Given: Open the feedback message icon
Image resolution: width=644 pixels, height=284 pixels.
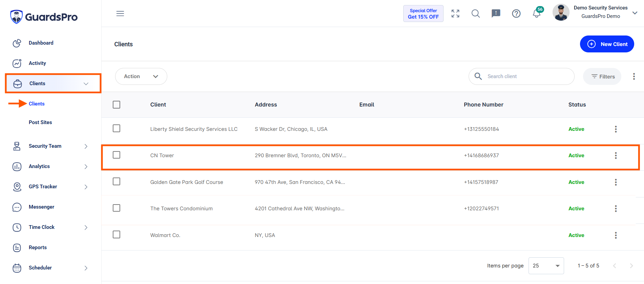Looking at the screenshot, I should click(x=496, y=14).
